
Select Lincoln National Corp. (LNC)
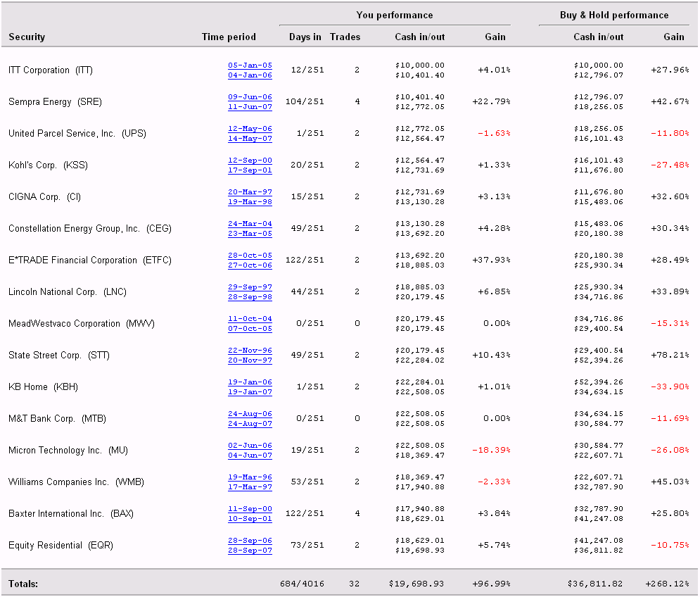[x=68, y=292]
